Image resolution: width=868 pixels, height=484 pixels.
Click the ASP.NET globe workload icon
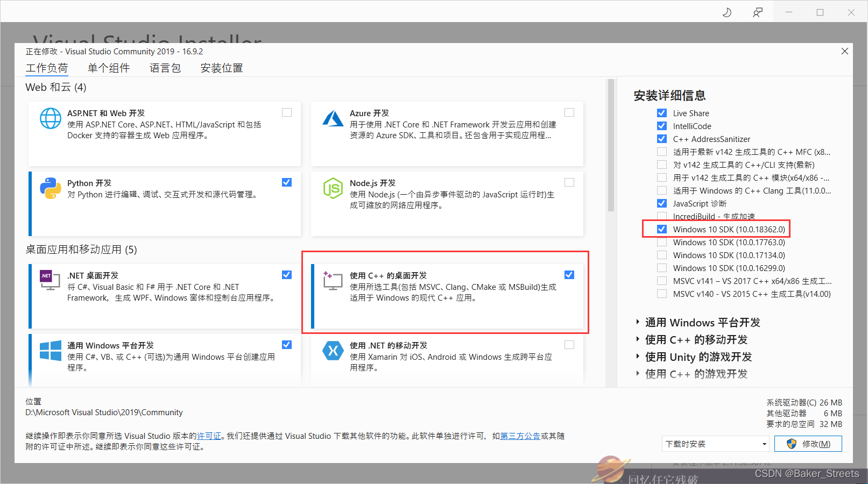pos(51,118)
